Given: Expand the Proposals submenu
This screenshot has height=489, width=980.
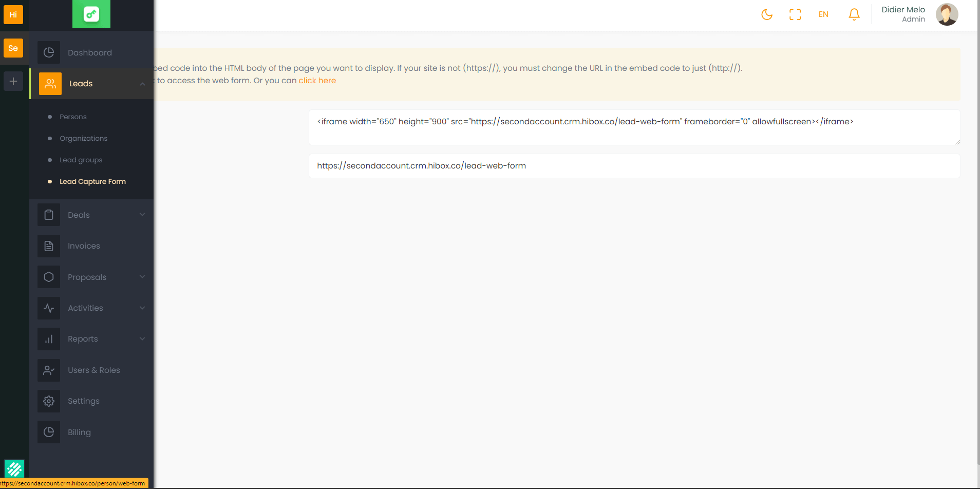Looking at the screenshot, I should [142, 277].
